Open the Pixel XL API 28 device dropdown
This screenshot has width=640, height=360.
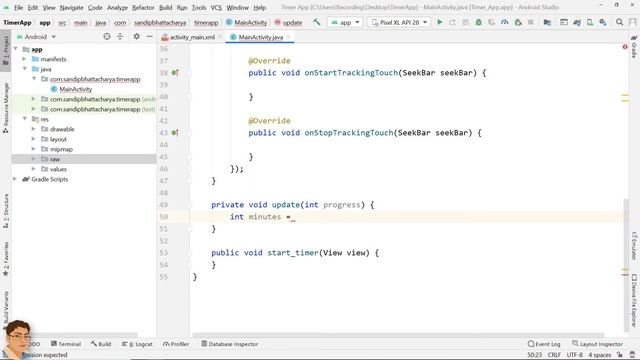click(399, 22)
